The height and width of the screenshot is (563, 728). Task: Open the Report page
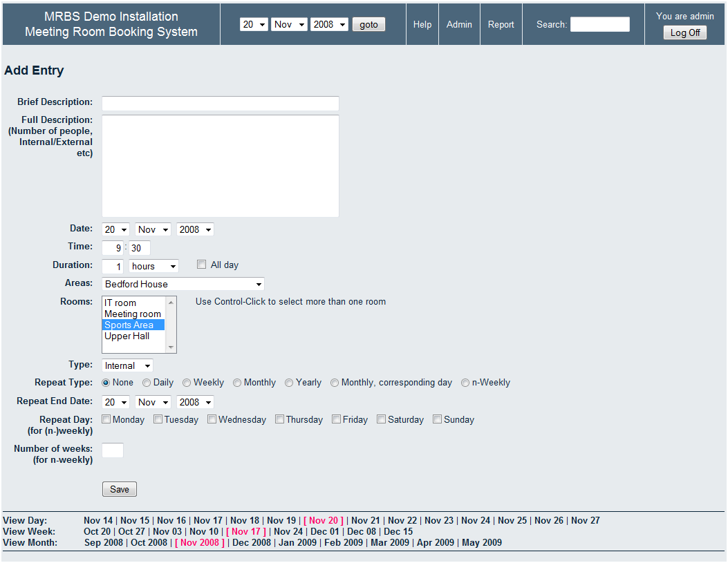501,24
